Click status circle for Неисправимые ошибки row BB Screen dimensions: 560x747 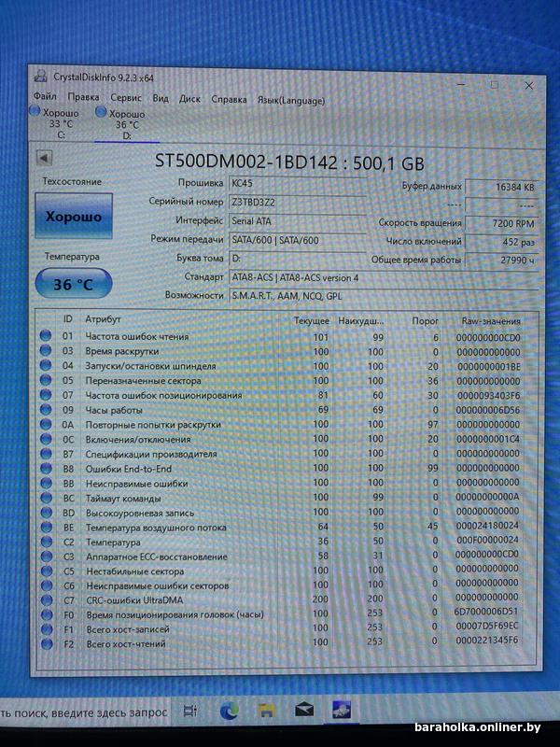click(46, 483)
